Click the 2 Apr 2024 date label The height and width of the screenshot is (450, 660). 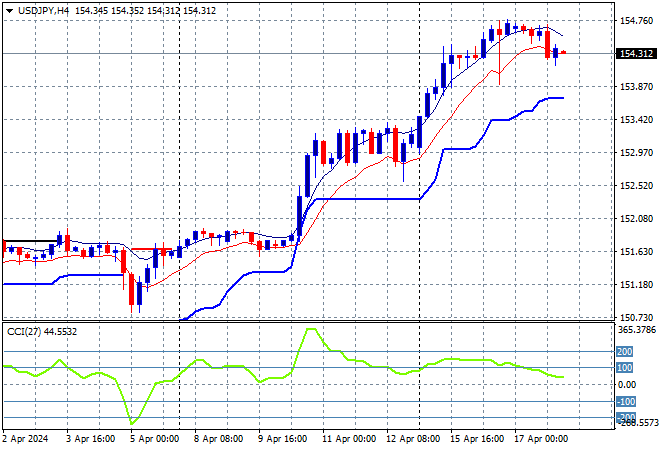(x=26, y=438)
